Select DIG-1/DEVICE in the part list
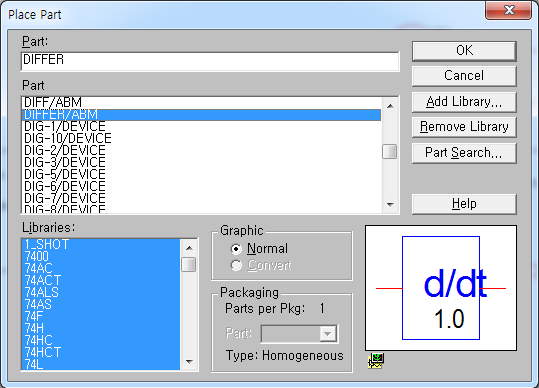 tap(202, 126)
